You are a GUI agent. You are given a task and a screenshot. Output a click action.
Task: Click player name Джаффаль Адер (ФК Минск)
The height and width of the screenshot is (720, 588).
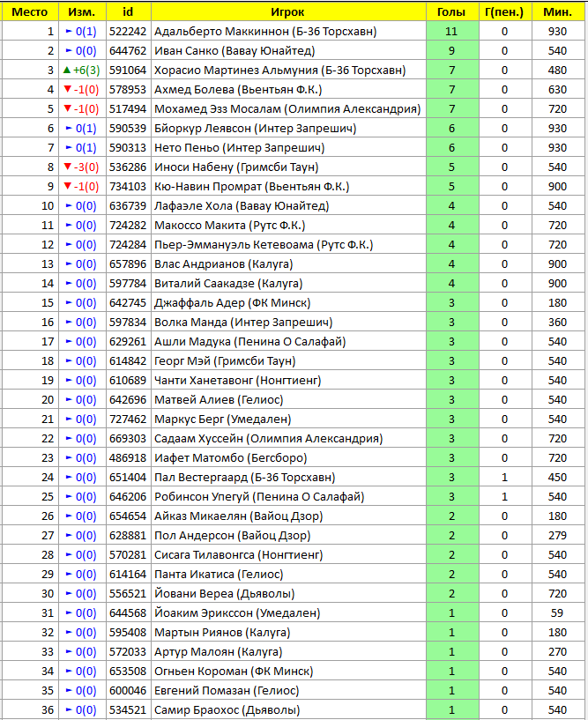[232, 303]
